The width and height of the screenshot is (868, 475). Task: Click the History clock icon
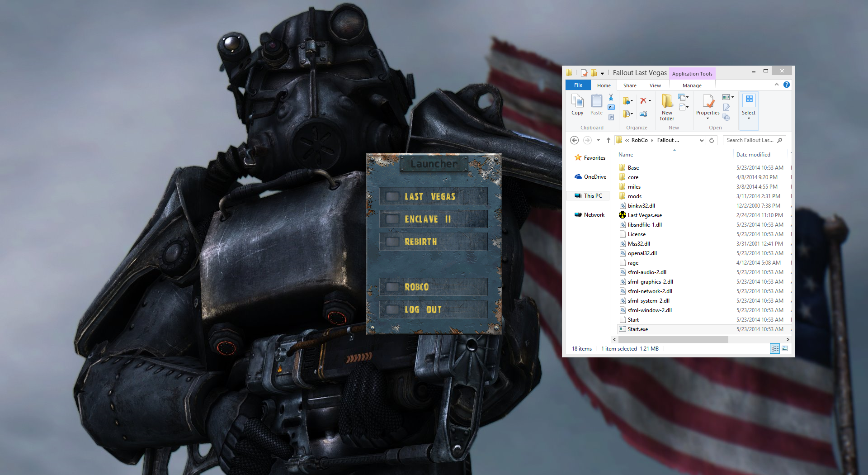click(x=726, y=118)
